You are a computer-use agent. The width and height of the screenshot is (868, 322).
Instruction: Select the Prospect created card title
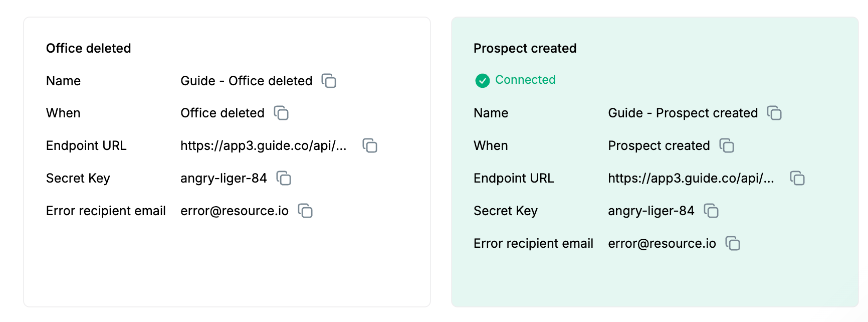525,48
